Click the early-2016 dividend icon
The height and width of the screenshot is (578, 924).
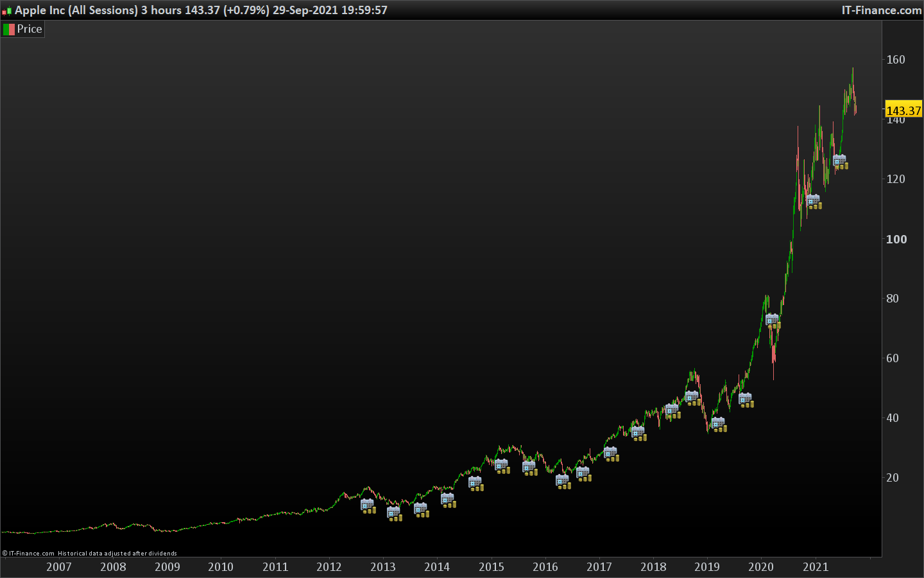563,482
